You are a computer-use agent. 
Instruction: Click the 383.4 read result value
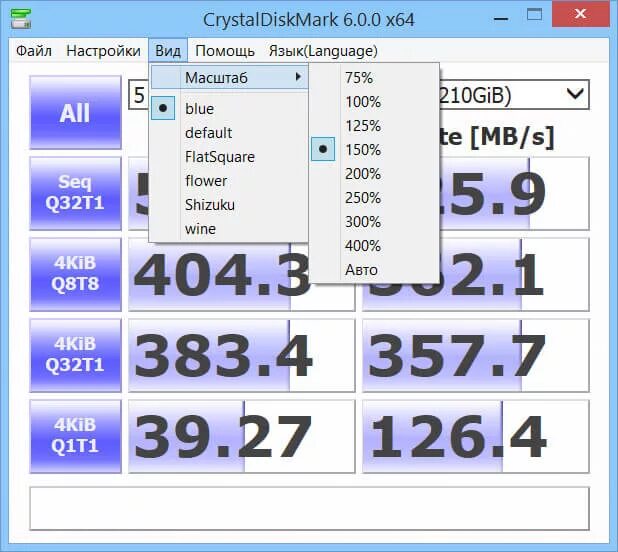[241, 355]
